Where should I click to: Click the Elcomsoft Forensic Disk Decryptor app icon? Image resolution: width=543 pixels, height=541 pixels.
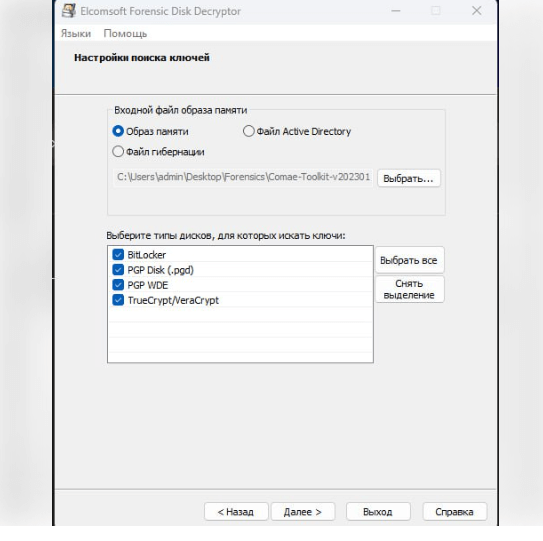pos(69,11)
